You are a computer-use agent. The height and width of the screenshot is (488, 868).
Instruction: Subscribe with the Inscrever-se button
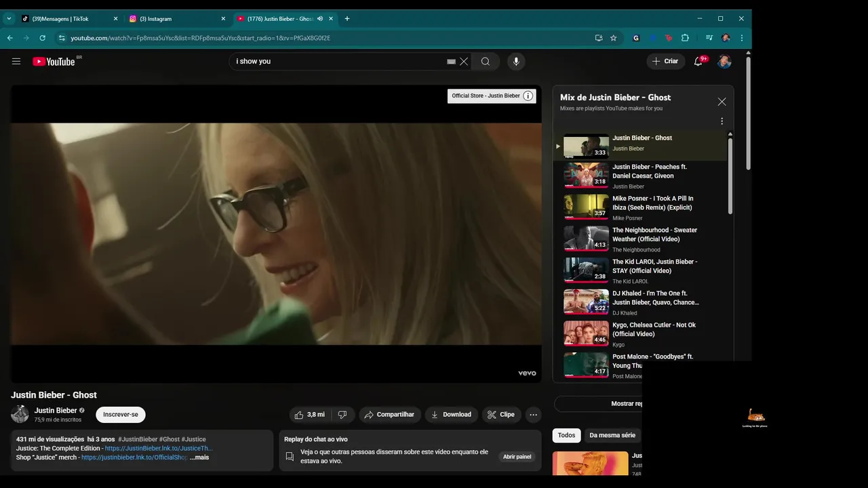pyautogui.click(x=121, y=415)
